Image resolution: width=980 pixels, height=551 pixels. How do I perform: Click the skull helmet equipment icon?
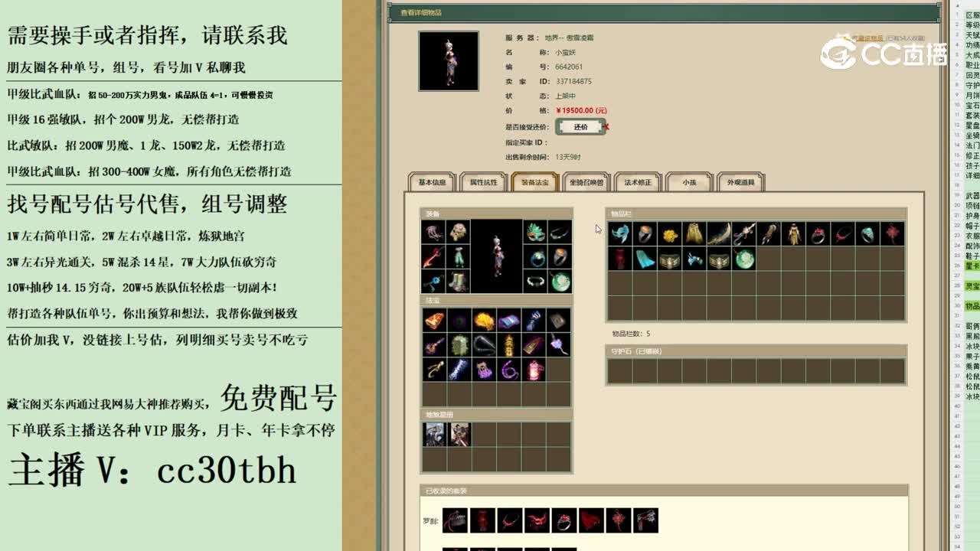point(458,233)
